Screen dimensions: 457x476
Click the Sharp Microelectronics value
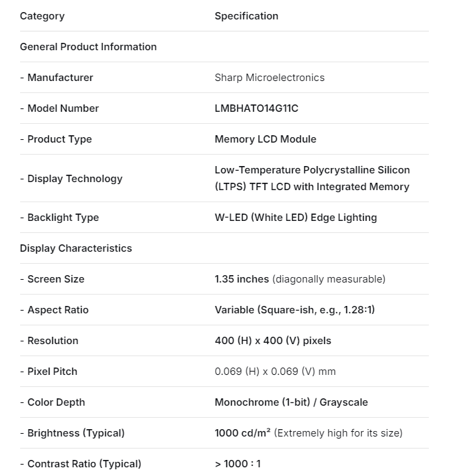269,78
